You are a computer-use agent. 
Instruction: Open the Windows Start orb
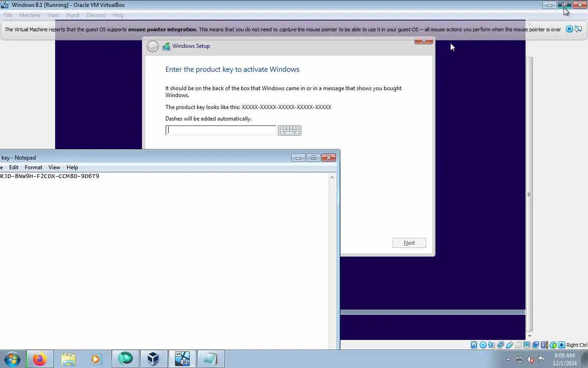[x=12, y=359]
